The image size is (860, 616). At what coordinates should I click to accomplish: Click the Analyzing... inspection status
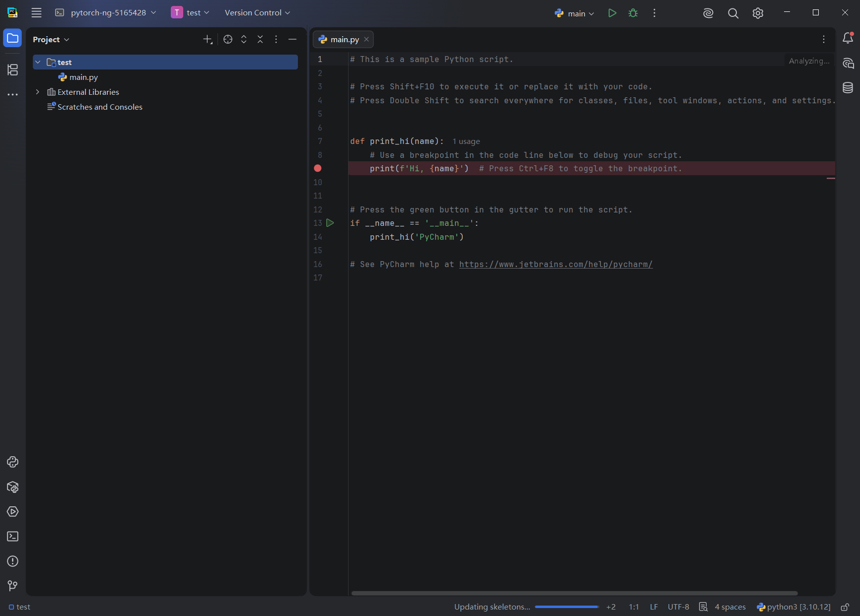[x=809, y=61]
